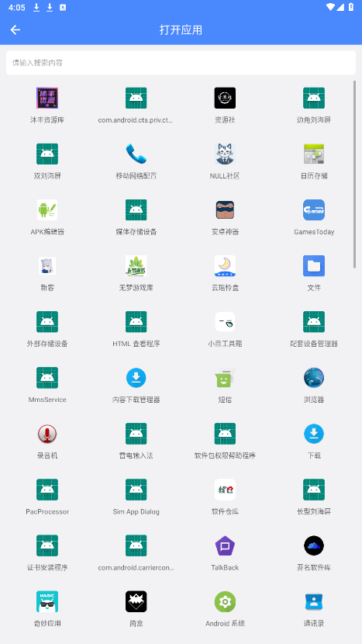Open the 内容下载管理器 app
This screenshot has width=362, height=644.
[x=136, y=378]
